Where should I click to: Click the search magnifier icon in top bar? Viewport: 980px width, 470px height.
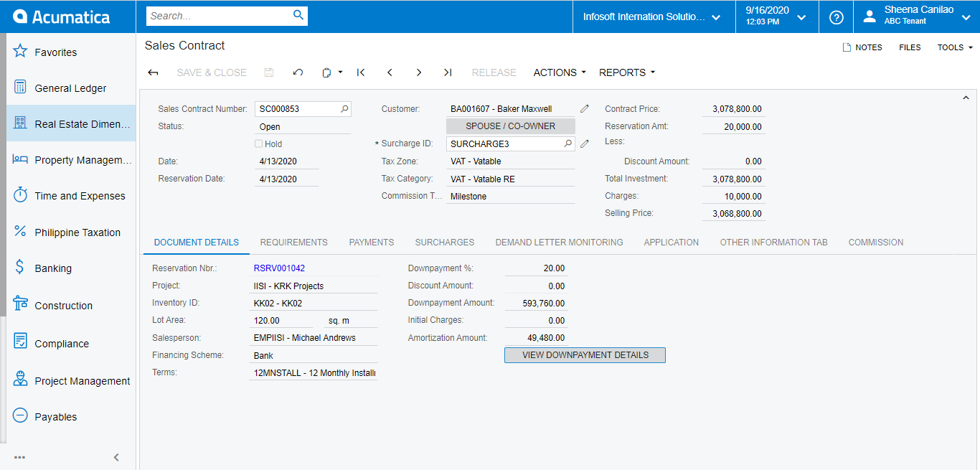[298, 15]
